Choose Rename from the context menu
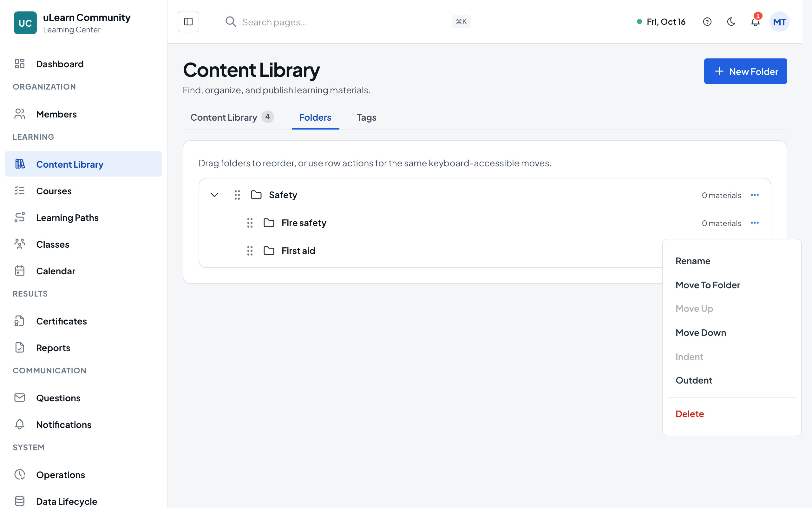The width and height of the screenshot is (812, 508). 731,261
